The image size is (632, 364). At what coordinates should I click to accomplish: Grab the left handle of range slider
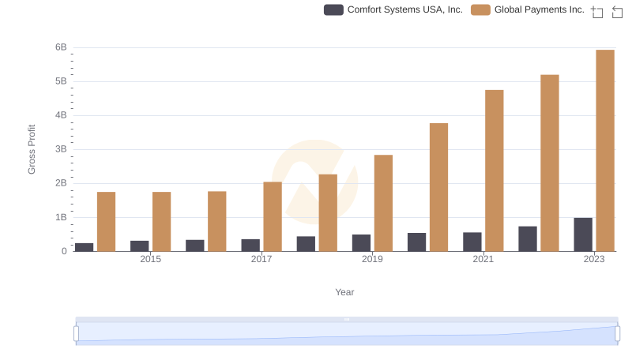[x=76, y=333]
